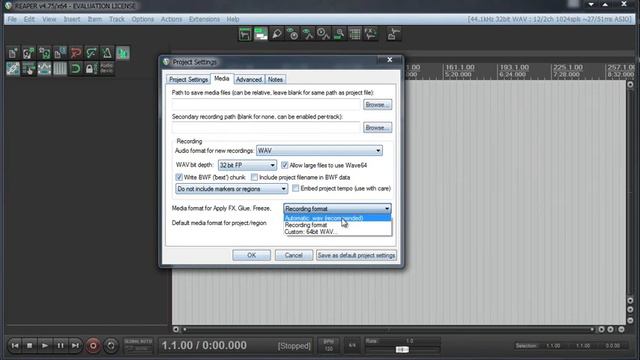
Task: Toggle Write BWF (bext) chunk checkbox
Action: 179,177
